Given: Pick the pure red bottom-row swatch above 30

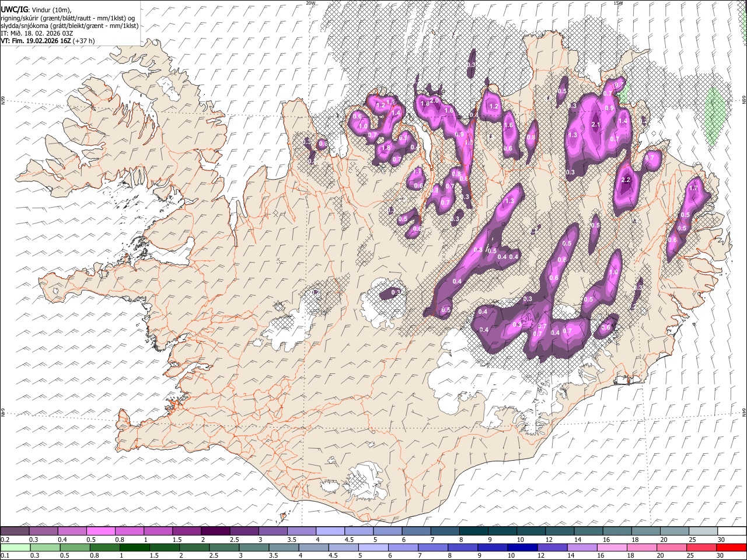Looking at the screenshot, I should click(x=731, y=548).
